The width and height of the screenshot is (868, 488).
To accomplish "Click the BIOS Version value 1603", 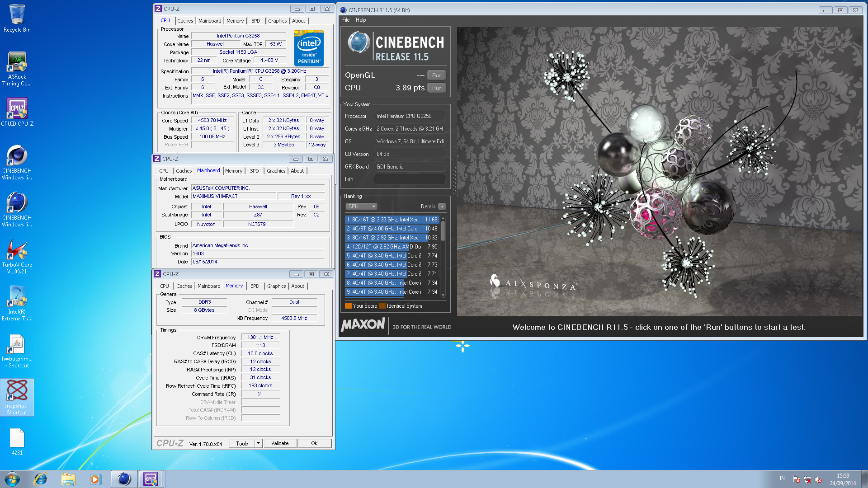I will point(258,253).
